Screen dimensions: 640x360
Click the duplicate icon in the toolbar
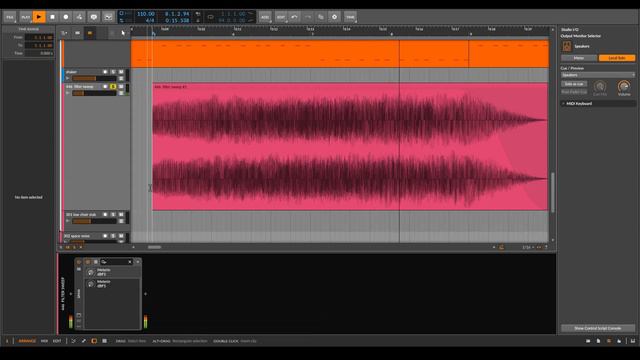(x=321, y=17)
